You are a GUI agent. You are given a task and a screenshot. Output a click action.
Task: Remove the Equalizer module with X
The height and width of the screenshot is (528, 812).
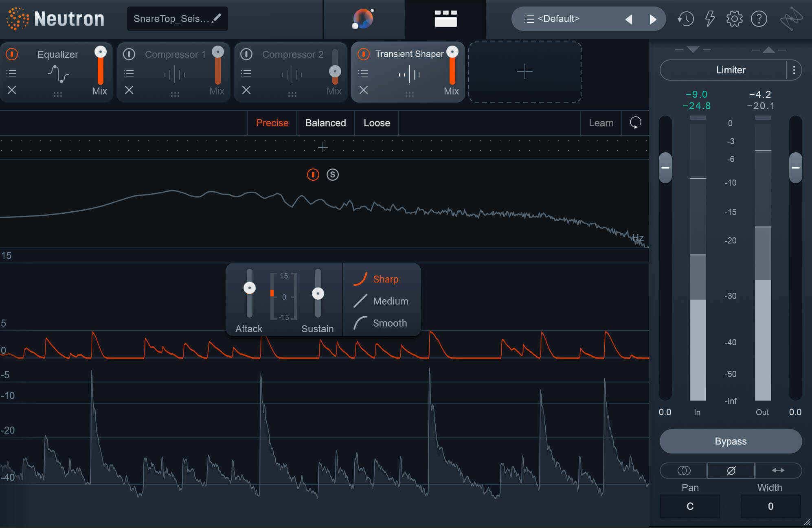[12, 90]
